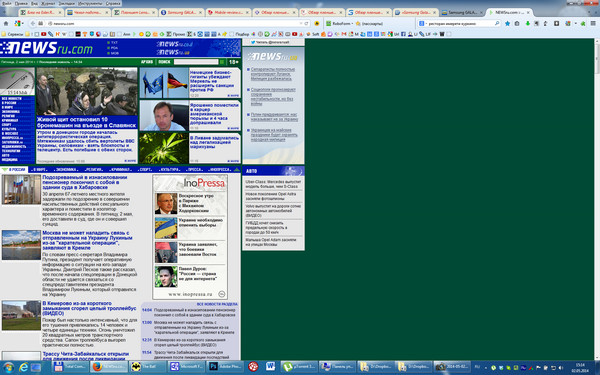This screenshot has height=375, width=600.
Task: Click the Firefox home icon
Action: pyautogui.click(x=6, y=23)
